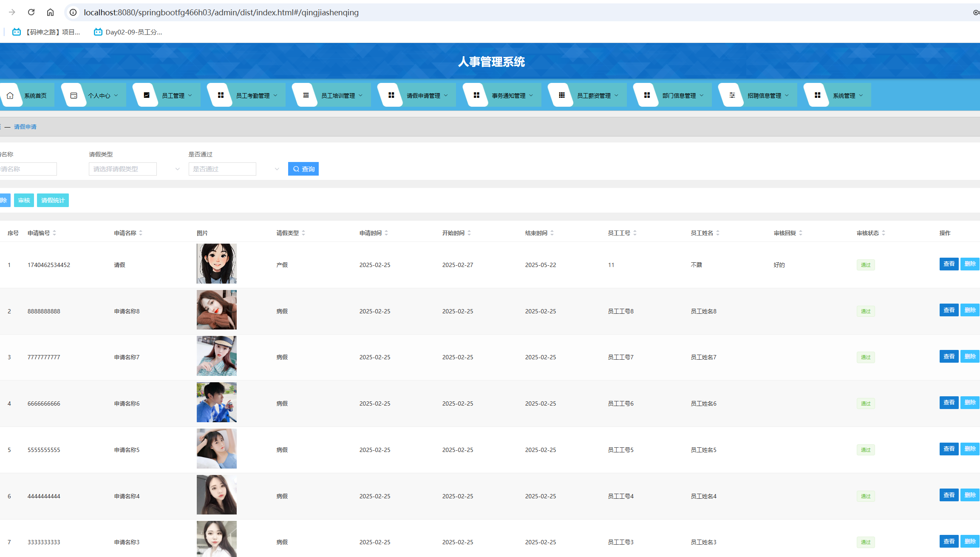Screen dimensions: 980x557
Task: Click the 通过 status tag in row 1
Action: 865,265
